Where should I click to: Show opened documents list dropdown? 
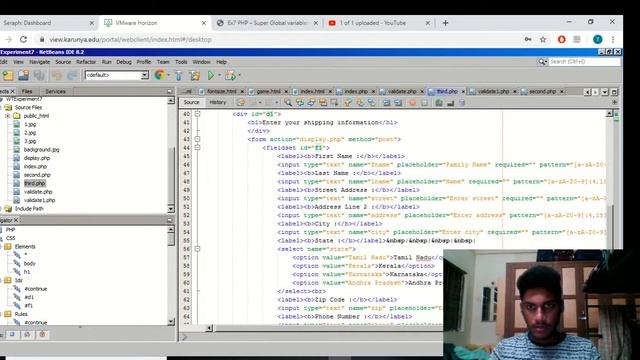(x=605, y=92)
